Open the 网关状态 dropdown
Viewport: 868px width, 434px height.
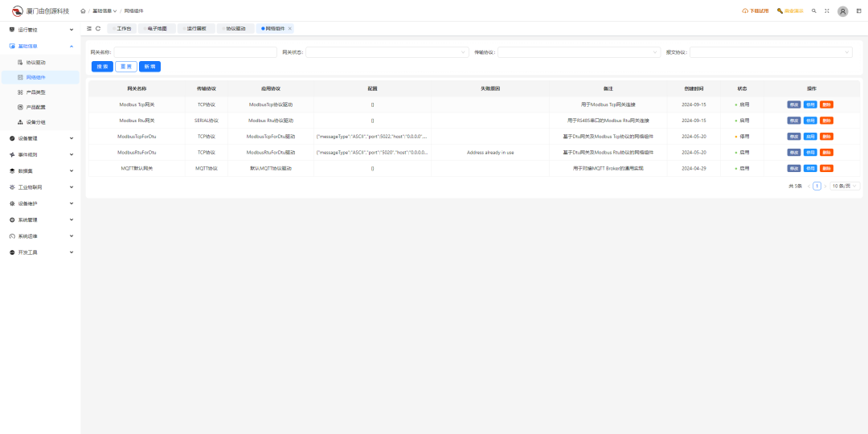pos(387,52)
